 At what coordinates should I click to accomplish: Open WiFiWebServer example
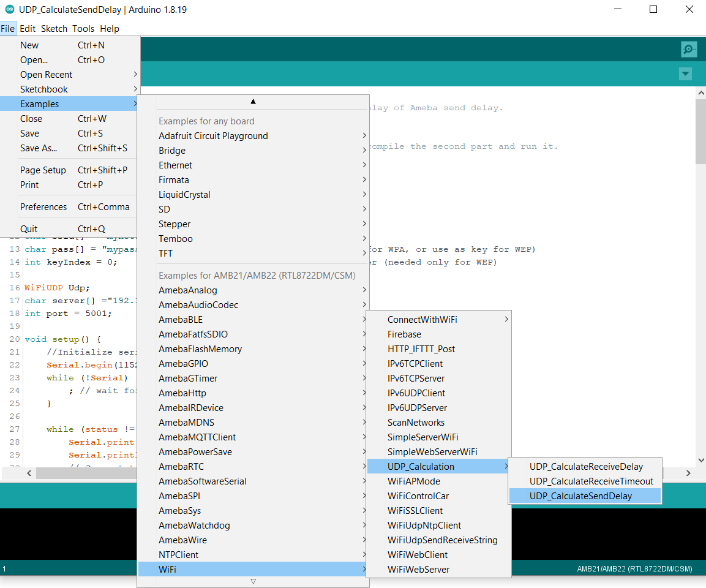pos(439,570)
